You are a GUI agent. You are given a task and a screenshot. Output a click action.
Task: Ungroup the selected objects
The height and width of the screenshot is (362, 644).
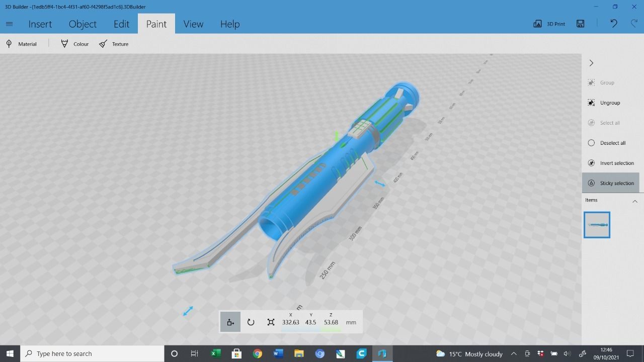pyautogui.click(x=604, y=103)
